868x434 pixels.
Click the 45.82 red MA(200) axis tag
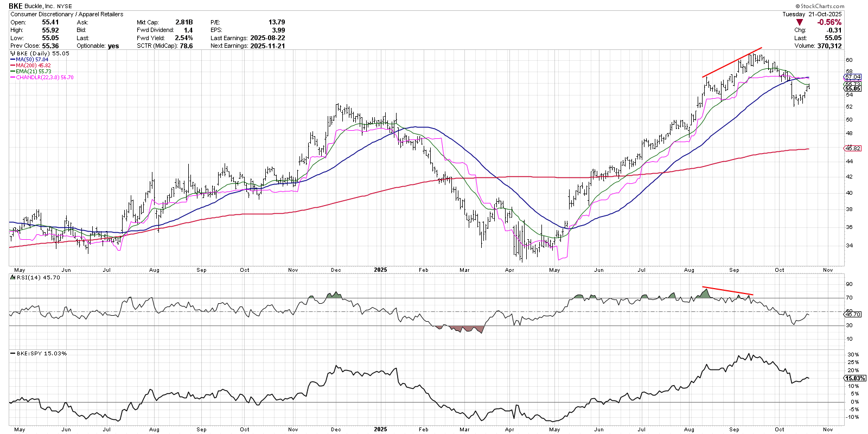(853, 148)
